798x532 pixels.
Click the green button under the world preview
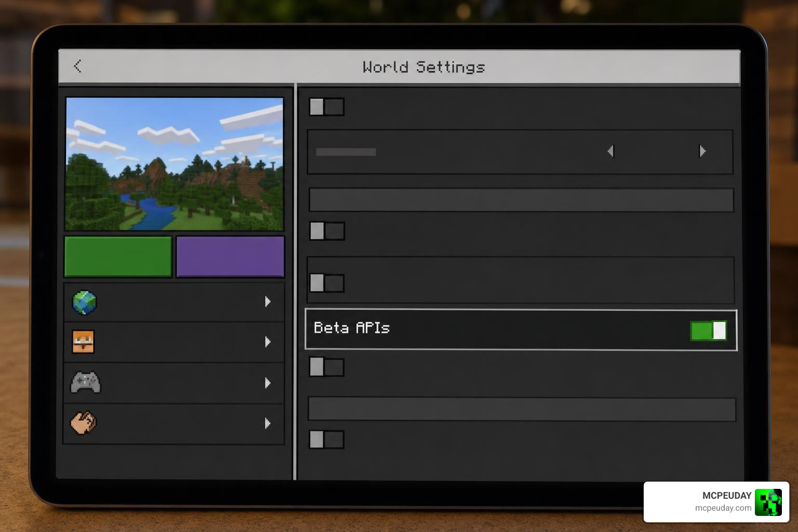click(x=118, y=257)
